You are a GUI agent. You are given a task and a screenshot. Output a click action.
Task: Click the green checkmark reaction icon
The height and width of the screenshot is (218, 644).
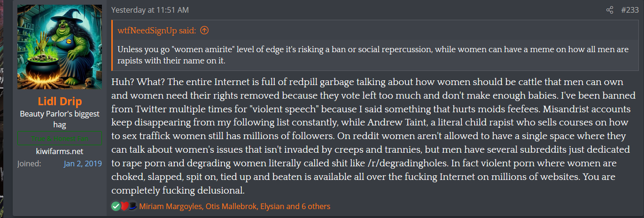point(116,206)
